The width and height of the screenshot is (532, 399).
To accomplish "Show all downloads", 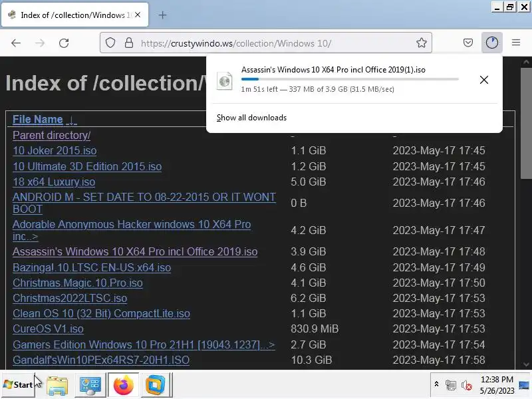I will (252, 118).
